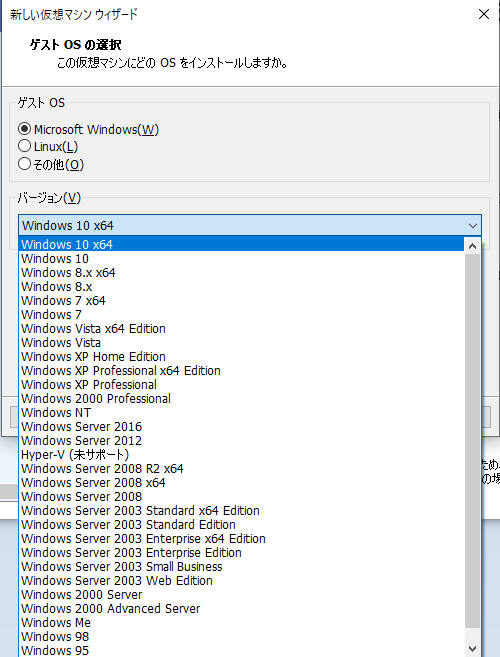The image size is (500, 657).
Task: Click the dropdown list scrollbar thumb
Action: [472, 441]
